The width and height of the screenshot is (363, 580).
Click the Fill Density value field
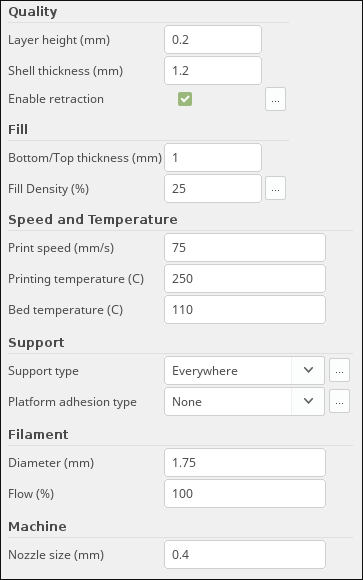pyautogui.click(x=213, y=189)
